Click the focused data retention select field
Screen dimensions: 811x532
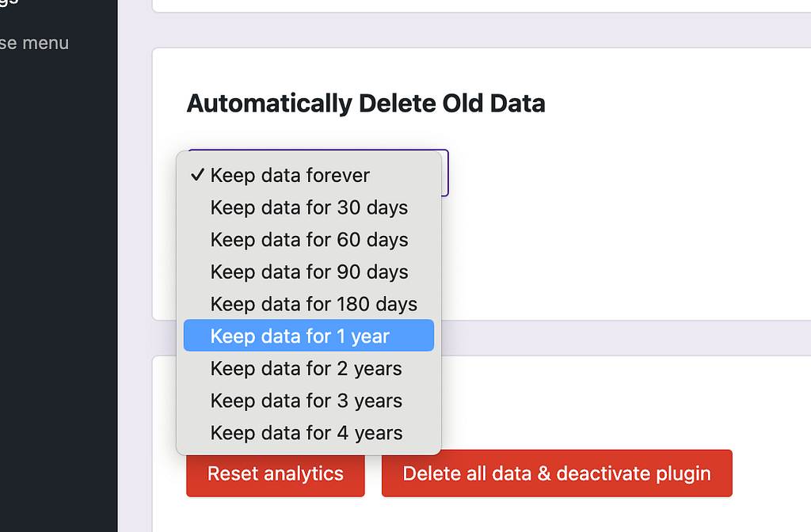point(444,173)
